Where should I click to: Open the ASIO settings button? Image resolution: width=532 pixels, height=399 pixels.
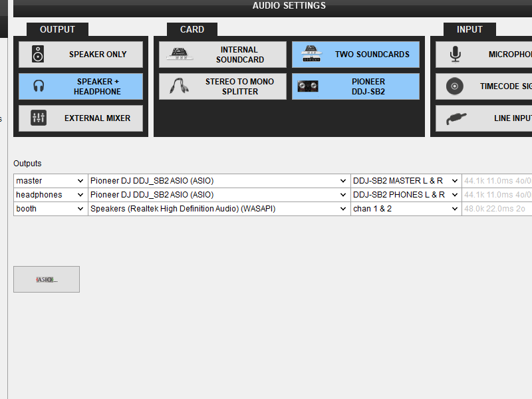tap(47, 279)
